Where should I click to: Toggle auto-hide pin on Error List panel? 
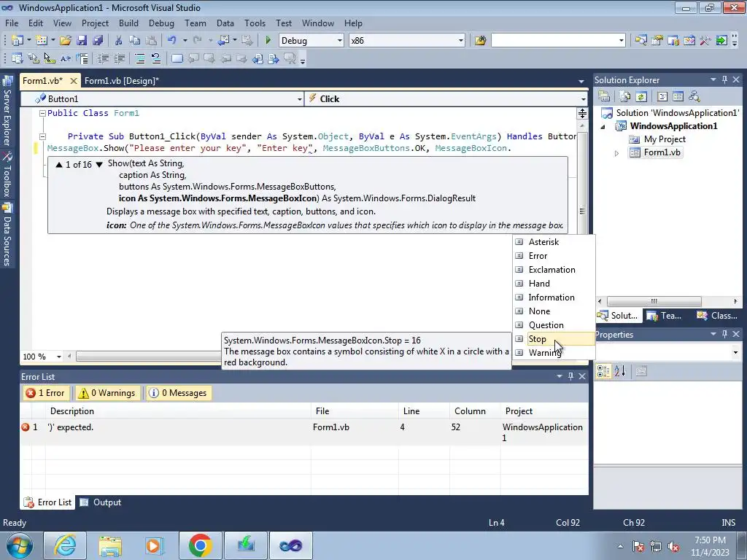coord(570,376)
